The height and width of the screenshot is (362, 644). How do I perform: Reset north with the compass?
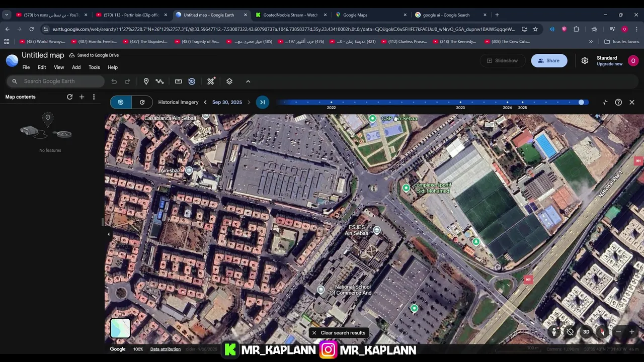click(x=602, y=332)
